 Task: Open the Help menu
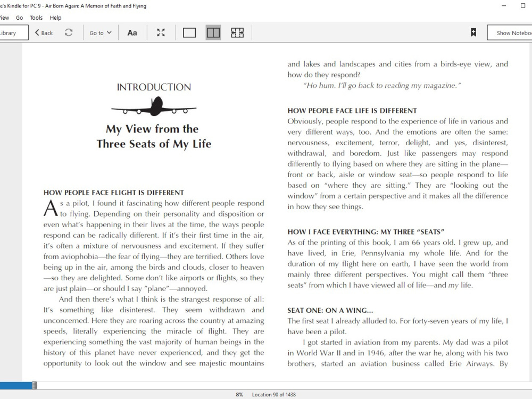[55, 18]
